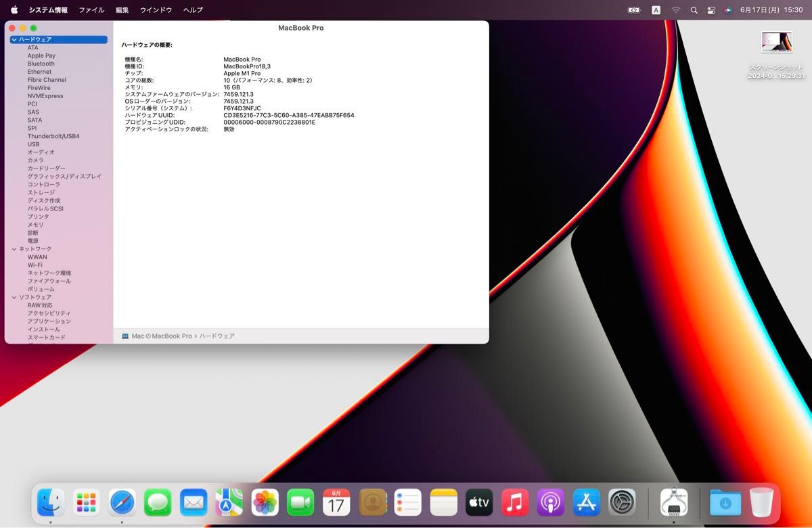Click ハードウェア in the path bar
The height and width of the screenshot is (528, 812).
click(x=217, y=336)
